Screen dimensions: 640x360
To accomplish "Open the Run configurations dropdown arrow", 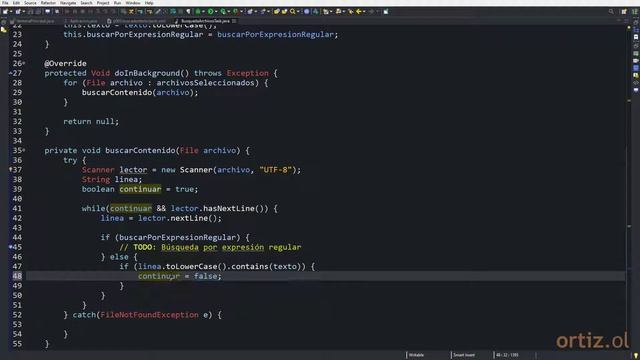I will click(216, 11).
